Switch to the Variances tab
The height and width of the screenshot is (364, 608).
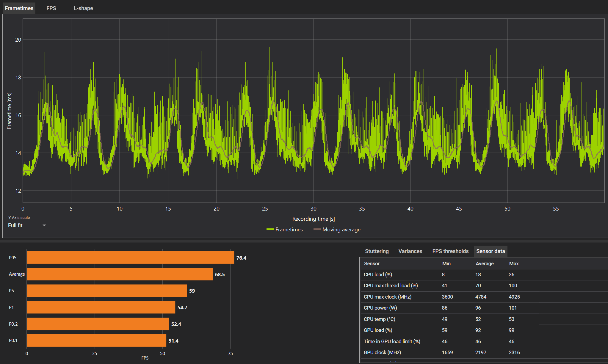[x=410, y=251]
